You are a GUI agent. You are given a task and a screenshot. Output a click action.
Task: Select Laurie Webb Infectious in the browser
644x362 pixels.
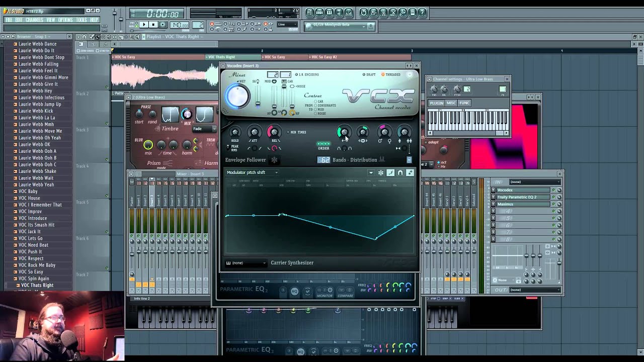(41, 98)
